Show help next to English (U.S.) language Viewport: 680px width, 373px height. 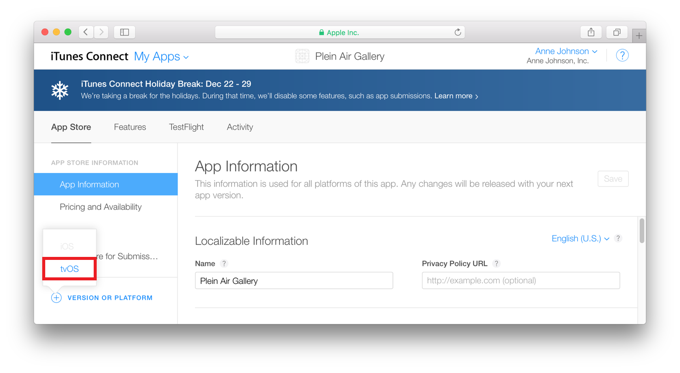[x=618, y=238]
